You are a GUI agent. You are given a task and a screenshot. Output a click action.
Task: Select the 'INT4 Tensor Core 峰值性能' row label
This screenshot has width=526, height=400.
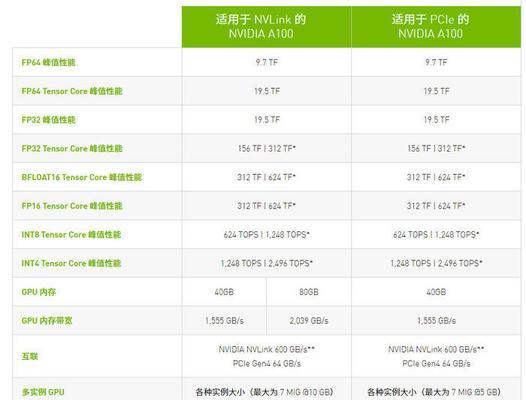point(71,263)
